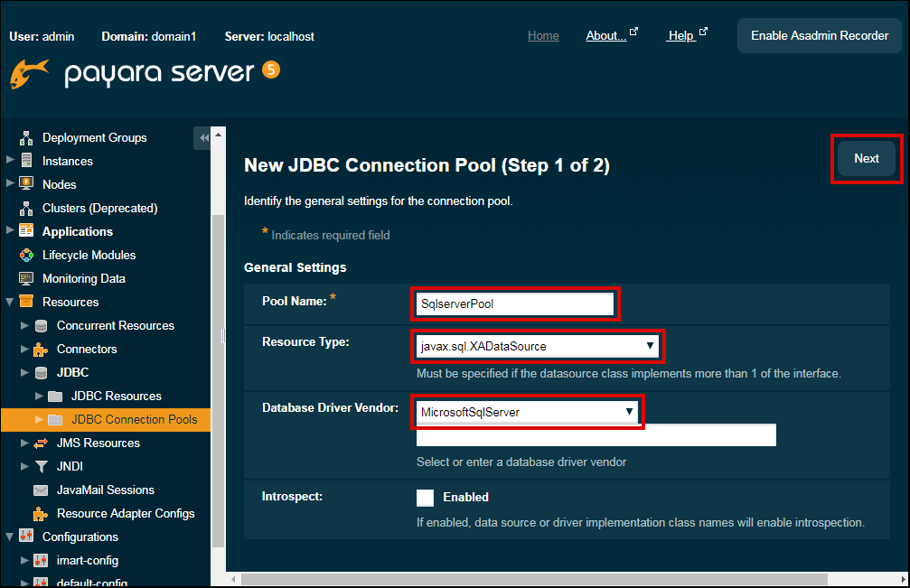Screen dimensions: 910x588
Task: Click the Resource Adapter Configs puzzle icon
Action: click(41, 514)
